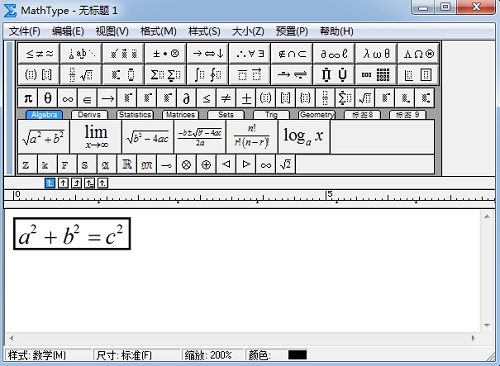Open the set theory symbols palette (∉∩⊂)
The image size is (500, 366).
(292, 53)
